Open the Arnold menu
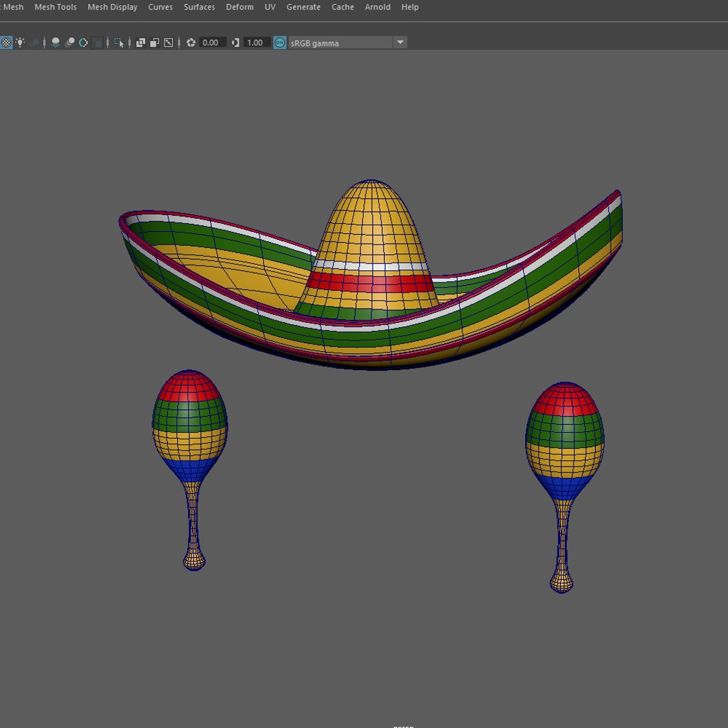The width and height of the screenshot is (728, 728). [x=377, y=7]
